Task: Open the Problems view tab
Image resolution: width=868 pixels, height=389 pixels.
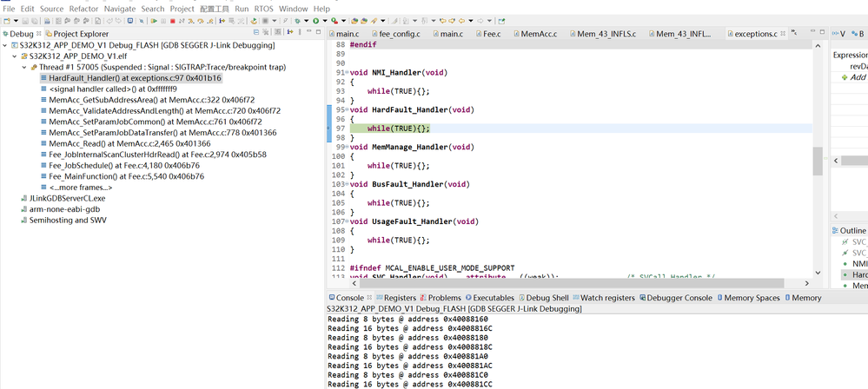Action: [x=441, y=298]
